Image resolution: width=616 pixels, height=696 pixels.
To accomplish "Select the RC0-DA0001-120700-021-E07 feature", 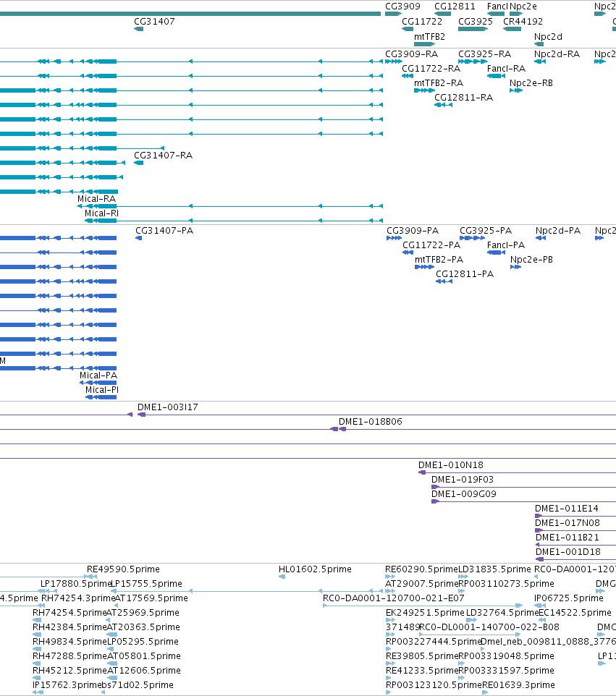I will (423, 606).
